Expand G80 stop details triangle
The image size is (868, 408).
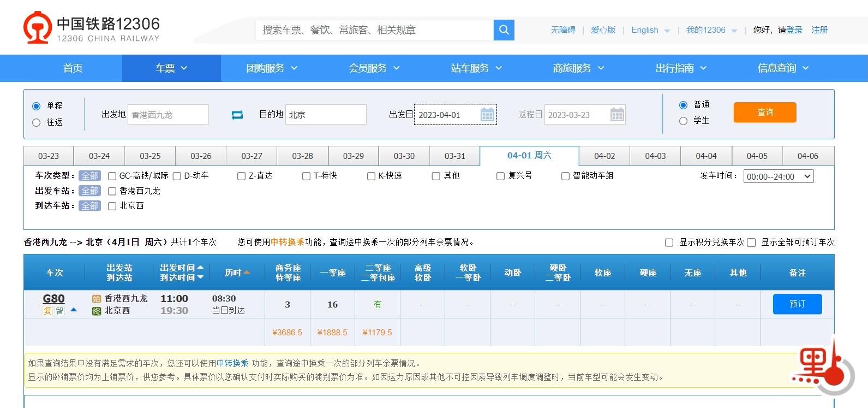tap(74, 310)
